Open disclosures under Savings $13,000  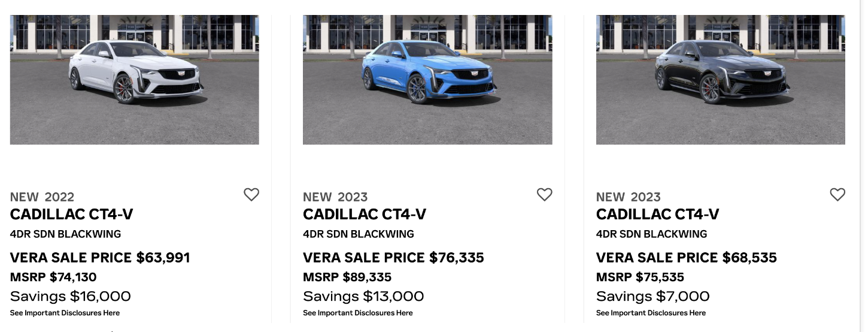click(358, 313)
